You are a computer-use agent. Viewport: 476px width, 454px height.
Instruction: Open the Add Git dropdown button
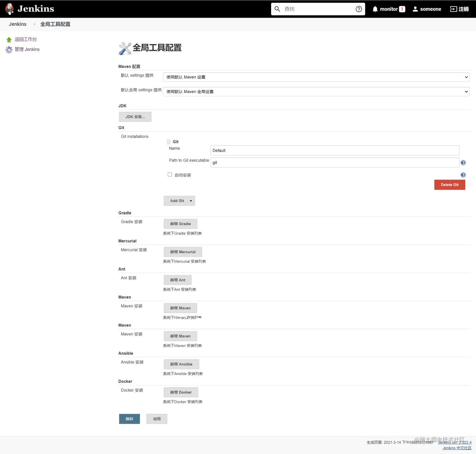(x=179, y=201)
